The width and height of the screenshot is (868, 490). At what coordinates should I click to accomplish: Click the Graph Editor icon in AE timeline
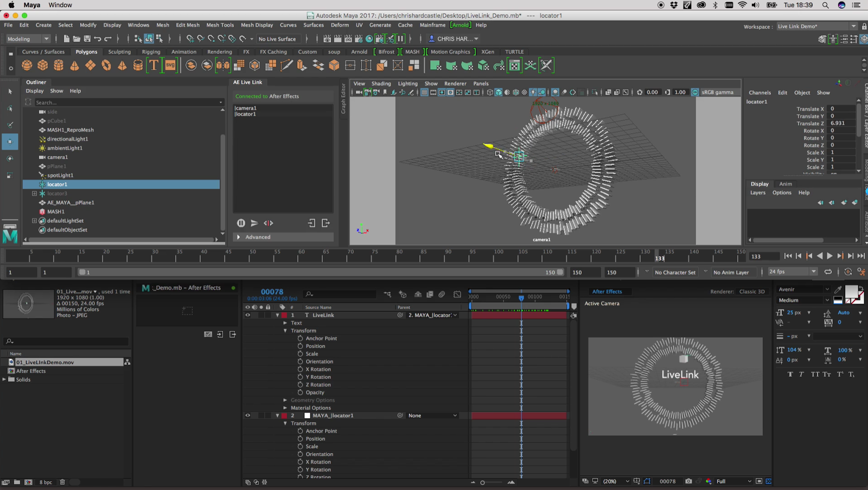tap(457, 294)
